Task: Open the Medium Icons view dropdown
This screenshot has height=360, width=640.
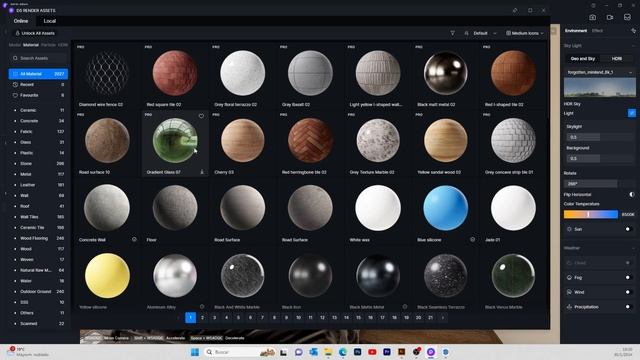Action: 524,33
